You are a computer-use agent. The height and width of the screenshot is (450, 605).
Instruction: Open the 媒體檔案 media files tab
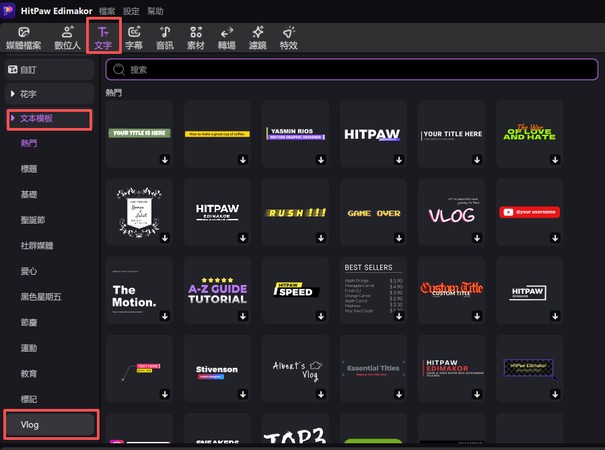24,38
